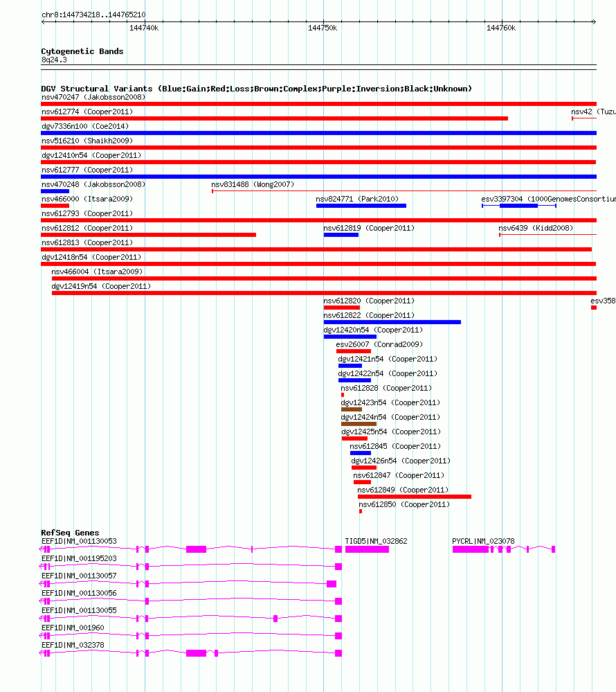
Task: Click the dgv12425n54 (Cooper2011) label
Action: pyautogui.click(x=391, y=432)
